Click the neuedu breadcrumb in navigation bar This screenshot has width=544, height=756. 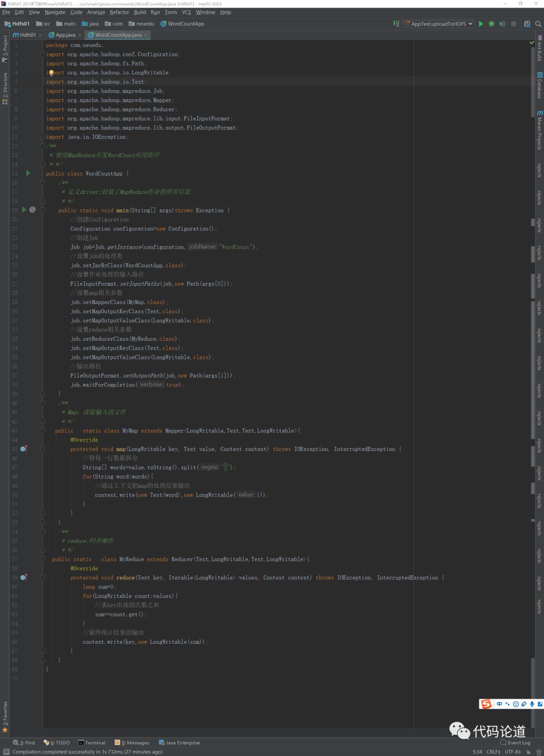[142, 24]
